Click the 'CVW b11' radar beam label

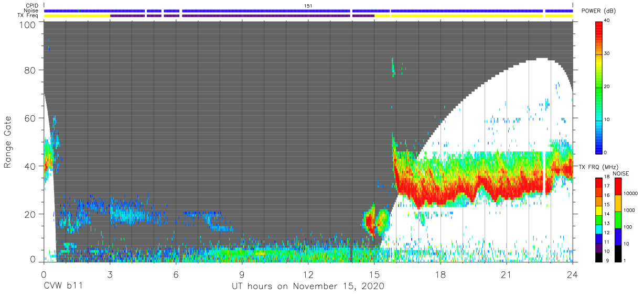pyautogui.click(x=63, y=287)
